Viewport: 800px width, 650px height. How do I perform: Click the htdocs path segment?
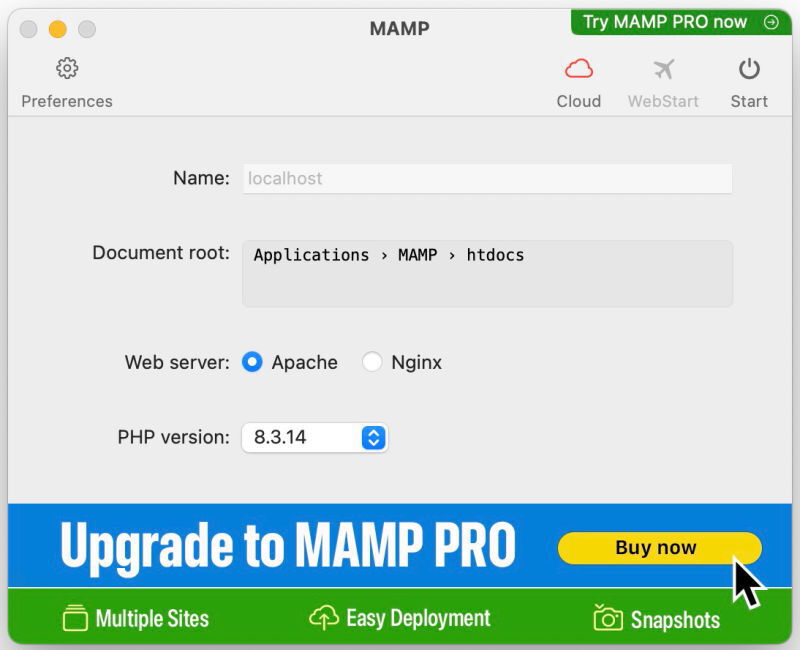click(x=495, y=255)
